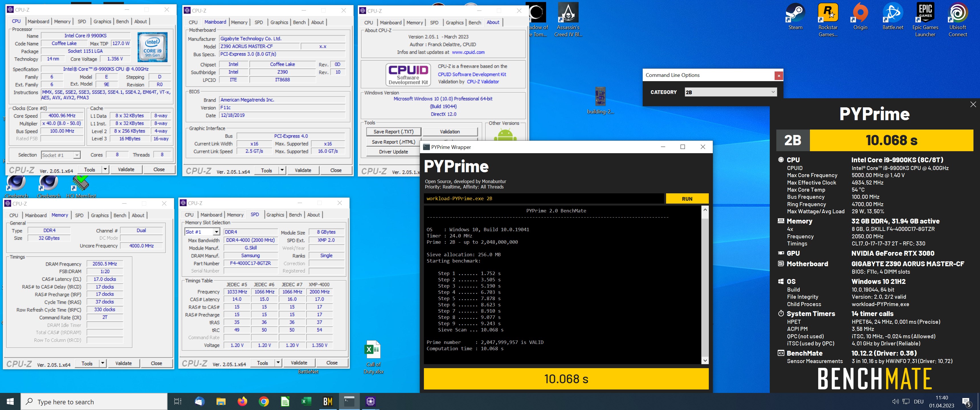Click the console scroll-up arrow
The width and height of the screenshot is (980, 410).
point(705,210)
